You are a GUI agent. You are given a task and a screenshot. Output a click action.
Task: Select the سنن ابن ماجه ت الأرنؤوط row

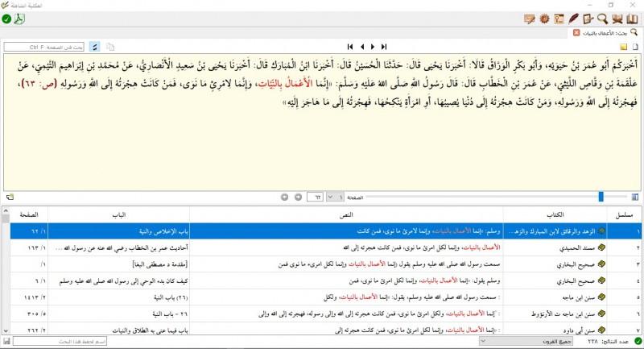click(325, 314)
